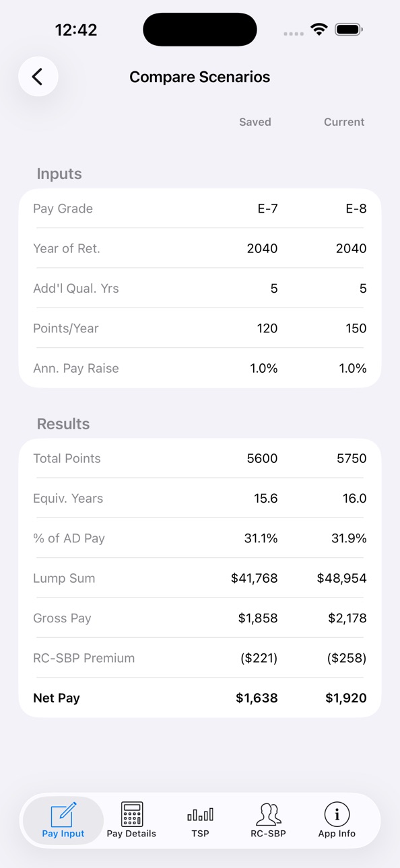Tap the Compare Scenarios title

click(200, 77)
